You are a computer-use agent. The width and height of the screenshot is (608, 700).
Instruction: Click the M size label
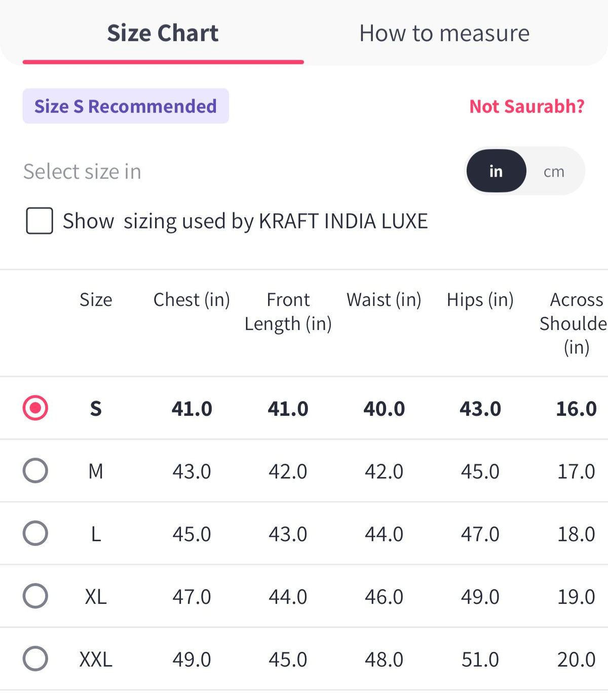96,471
